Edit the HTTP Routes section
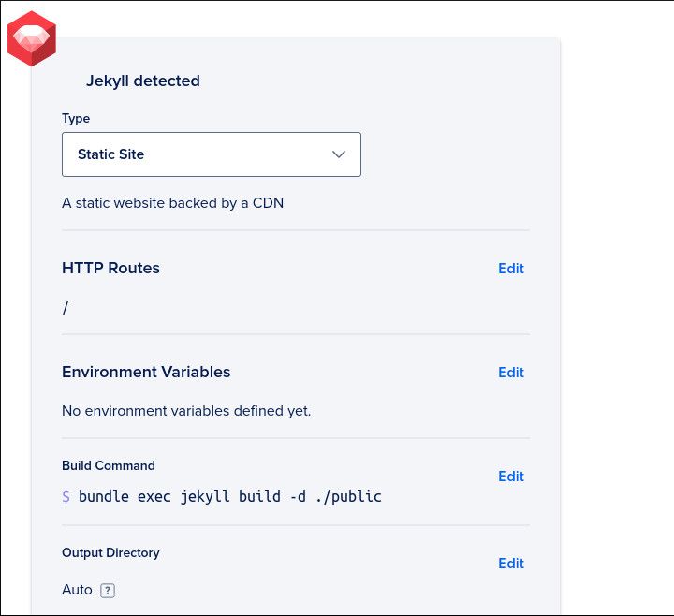674x616 pixels. (511, 269)
